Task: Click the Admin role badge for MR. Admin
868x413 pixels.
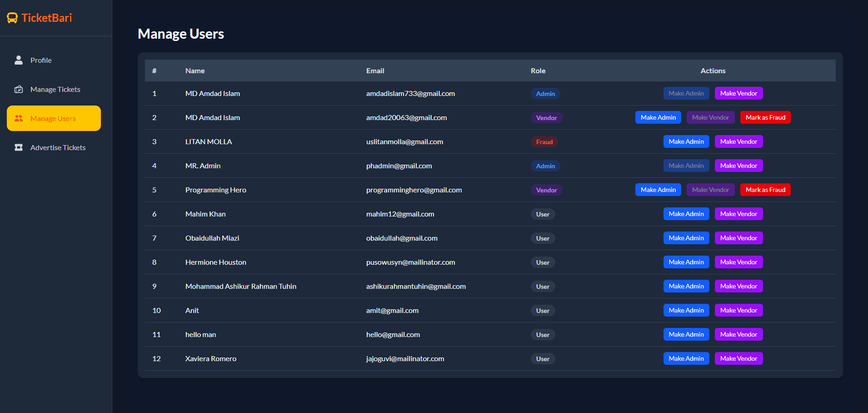Action: pos(545,166)
